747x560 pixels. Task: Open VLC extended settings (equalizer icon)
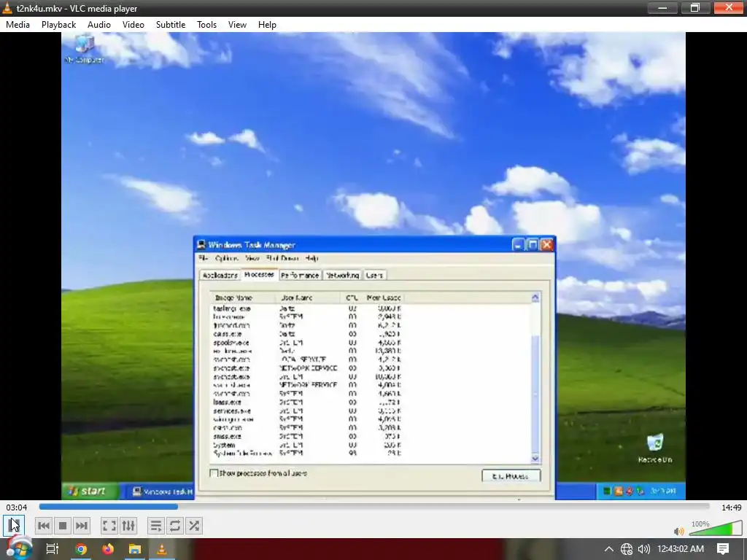pos(128,526)
